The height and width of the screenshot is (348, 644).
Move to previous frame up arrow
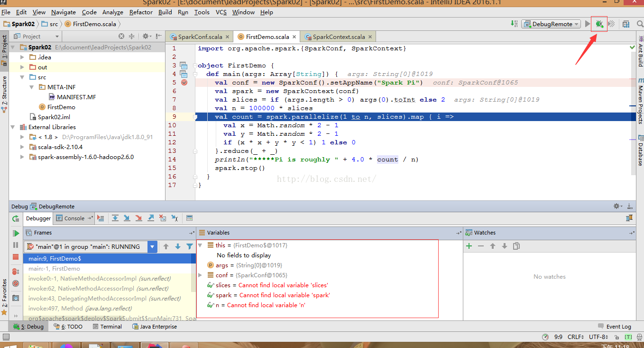[x=166, y=246]
